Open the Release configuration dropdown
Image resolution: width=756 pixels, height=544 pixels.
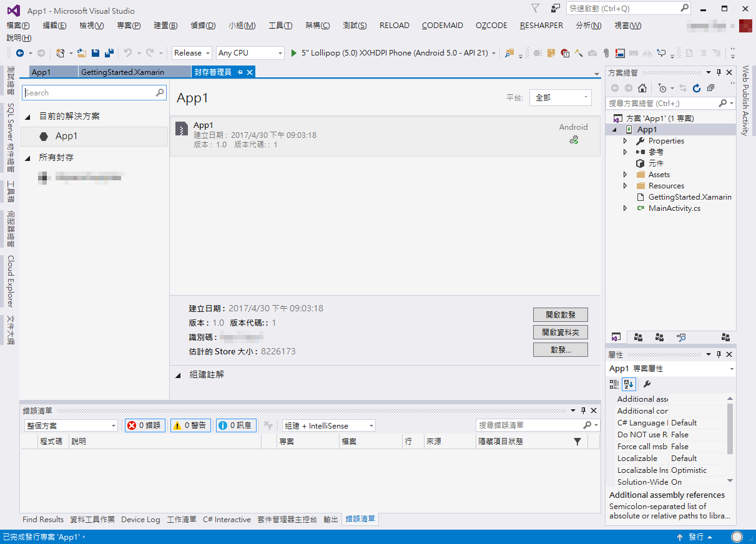pyautogui.click(x=192, y=53)
